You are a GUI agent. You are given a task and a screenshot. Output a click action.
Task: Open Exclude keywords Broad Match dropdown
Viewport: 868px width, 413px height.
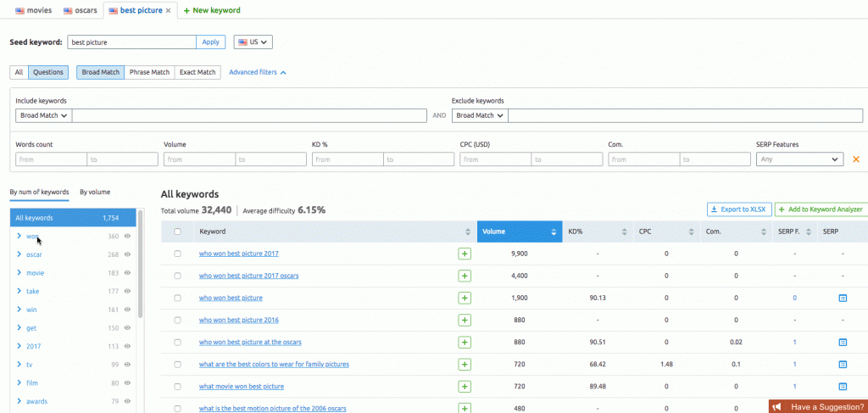[480, 115]
